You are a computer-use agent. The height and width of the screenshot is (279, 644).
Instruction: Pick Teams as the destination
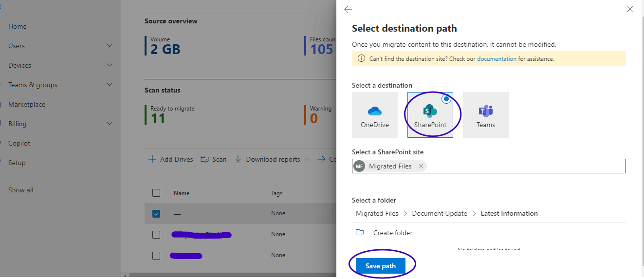485,115
